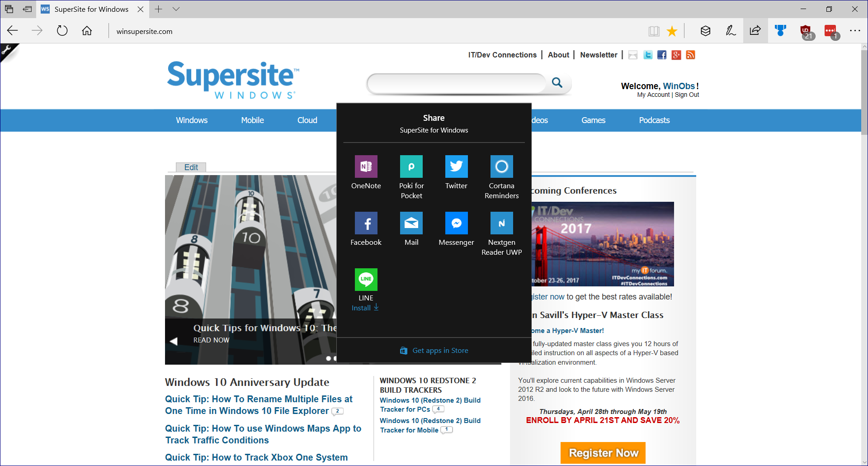Viewport: 868px width, 466px height.
Task: Select Poki for Pocket share target
Action: 411,167
